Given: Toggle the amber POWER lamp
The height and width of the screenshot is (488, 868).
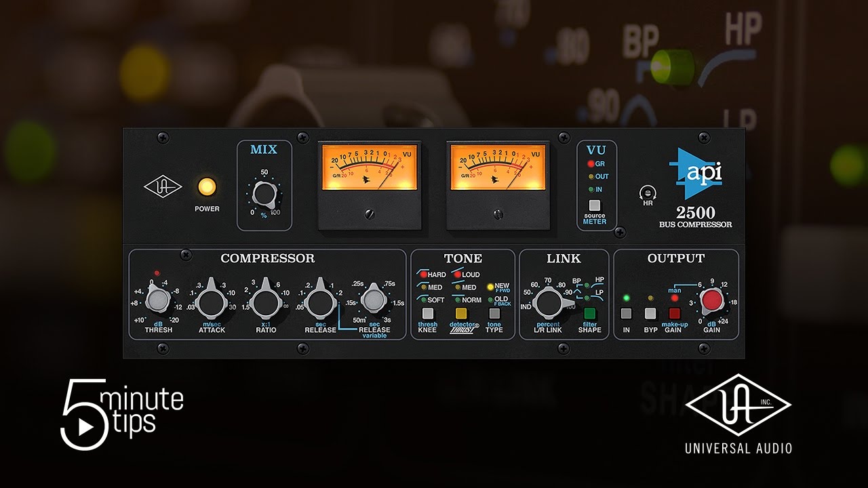Looking at the screenshot, I should pos(207,187).
